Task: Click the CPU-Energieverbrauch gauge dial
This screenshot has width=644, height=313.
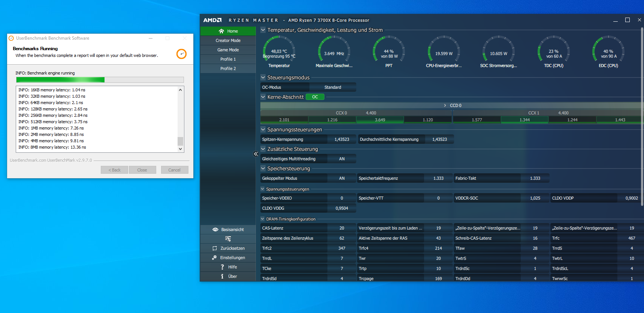Action: [x=444, y=49]
